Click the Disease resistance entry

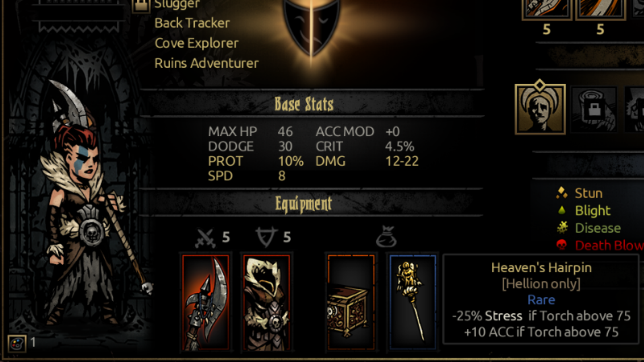pyautogui.click(x=588, y=228)
